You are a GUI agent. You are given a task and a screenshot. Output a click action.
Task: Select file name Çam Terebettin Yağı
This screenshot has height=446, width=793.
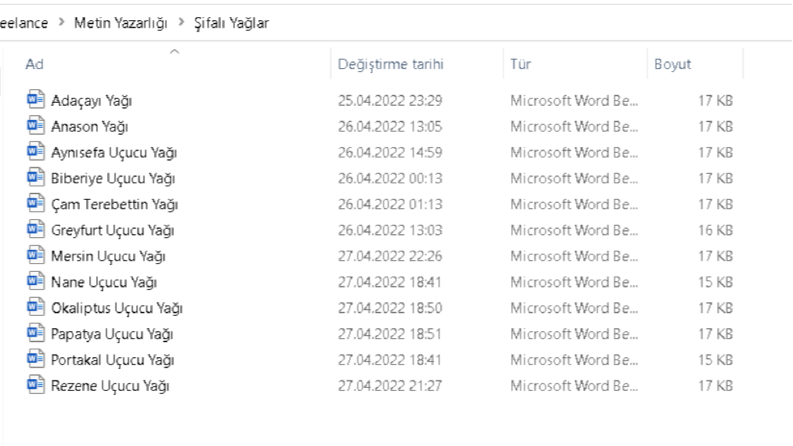pos(114,204)
